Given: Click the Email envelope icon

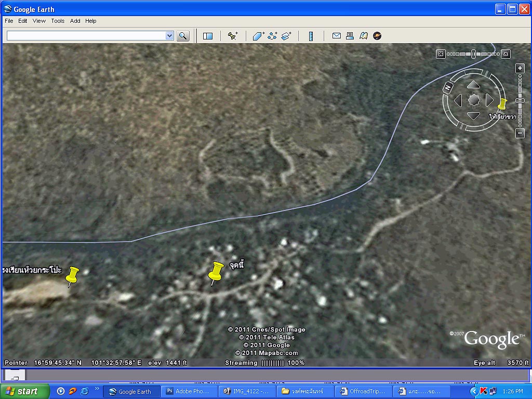Looking at the screenshot, I should [336, 36].
